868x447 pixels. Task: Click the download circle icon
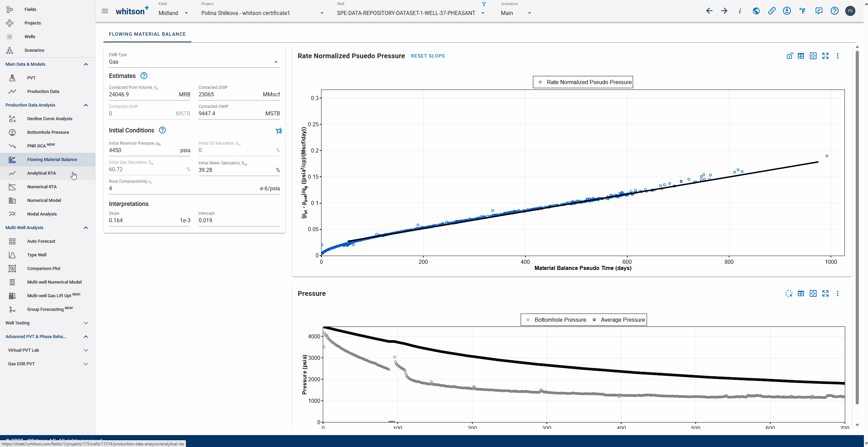(787, 11)
